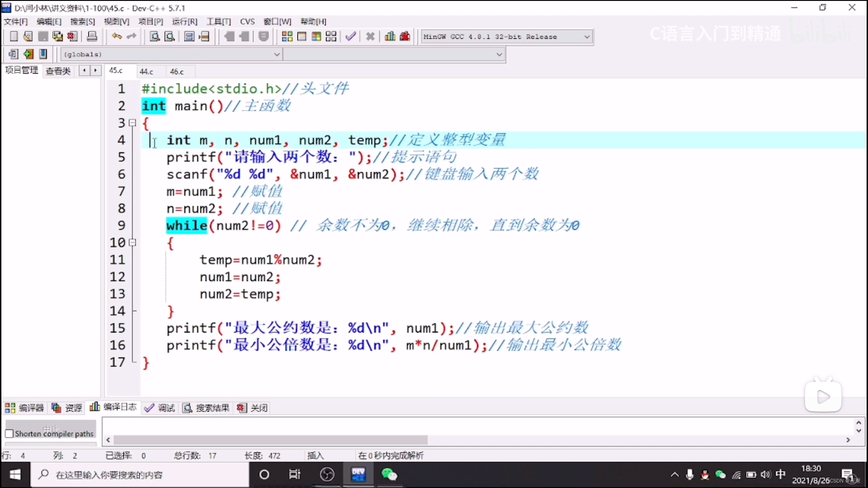Click the Find magnifier toolbar icon

pos(155,37)
